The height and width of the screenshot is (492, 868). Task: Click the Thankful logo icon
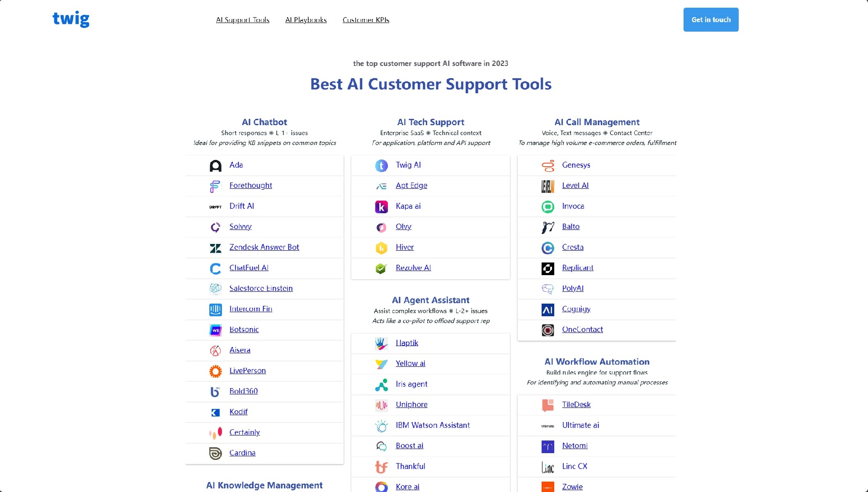coord(382,467)
